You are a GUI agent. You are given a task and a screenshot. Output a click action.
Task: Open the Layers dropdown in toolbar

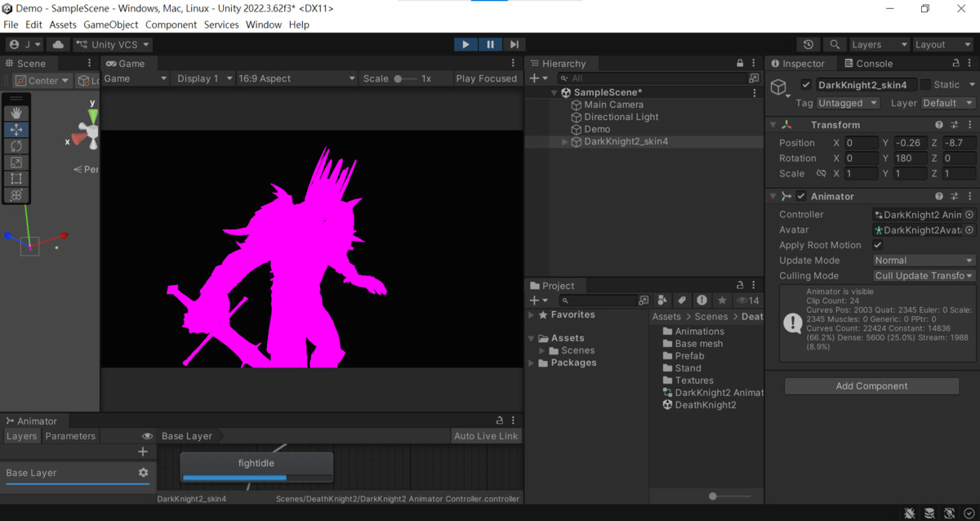pyautogui.click(x=879, y=45)
